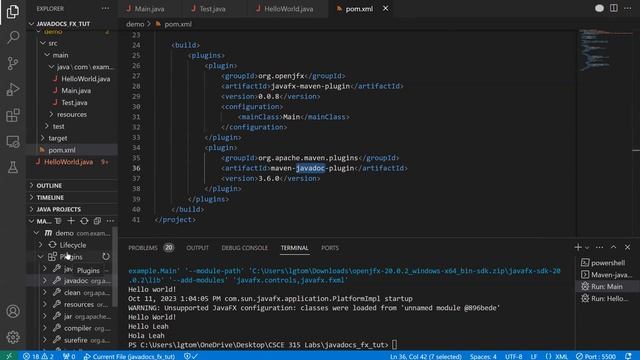
Task: Open the Explorer view in activity bar
Action: [13, 12]
